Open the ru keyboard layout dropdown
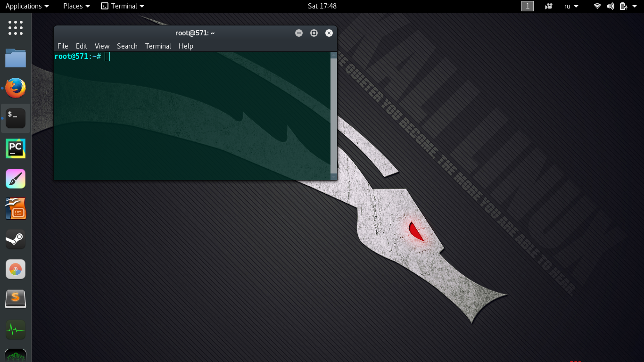 click(571, 6)
